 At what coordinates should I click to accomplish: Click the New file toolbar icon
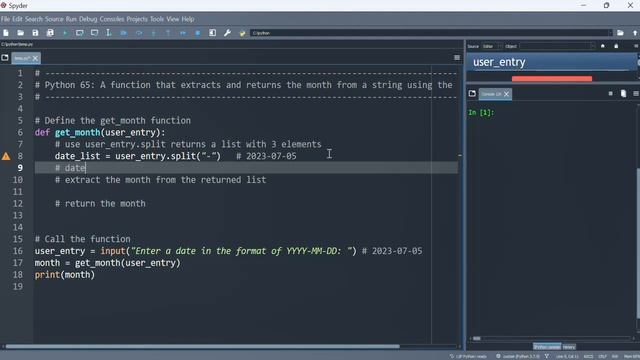tap(6, 33)
